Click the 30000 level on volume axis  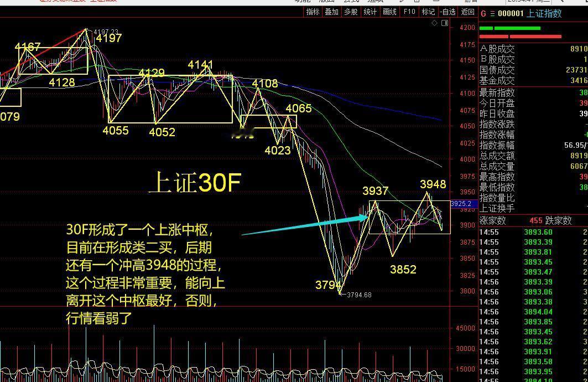point(465,348)
